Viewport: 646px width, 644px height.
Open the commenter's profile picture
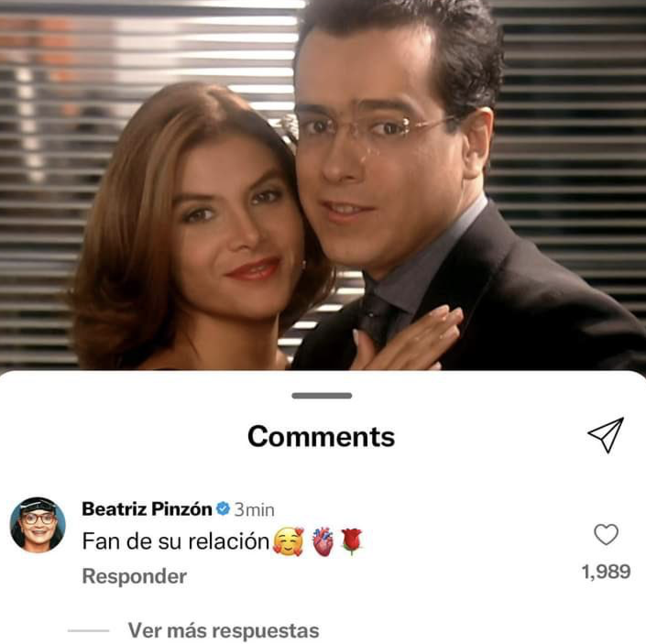38,524
